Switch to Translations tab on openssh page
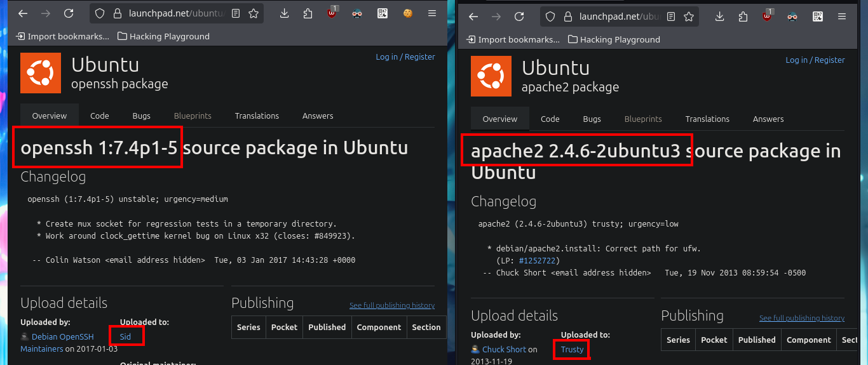 (257, 116)
